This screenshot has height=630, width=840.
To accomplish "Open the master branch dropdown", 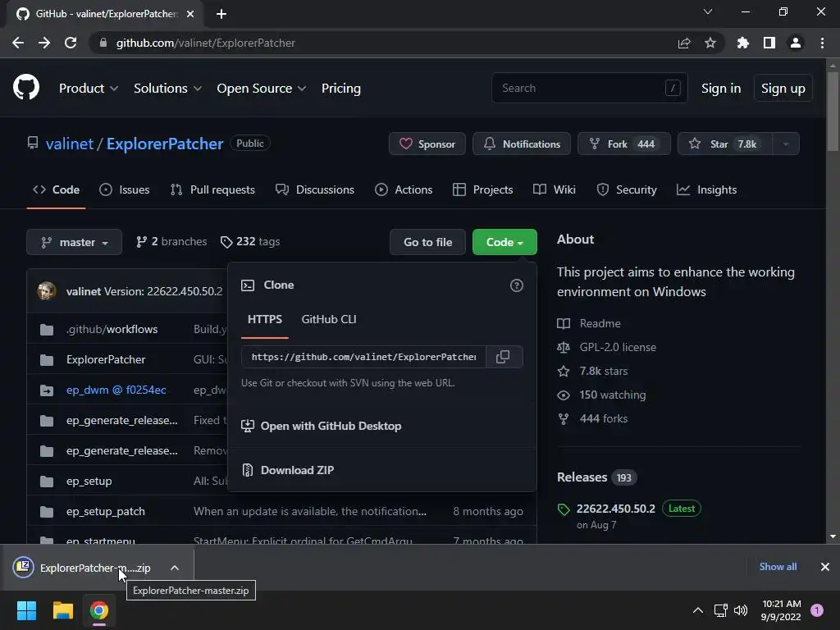I will point(75,242).
